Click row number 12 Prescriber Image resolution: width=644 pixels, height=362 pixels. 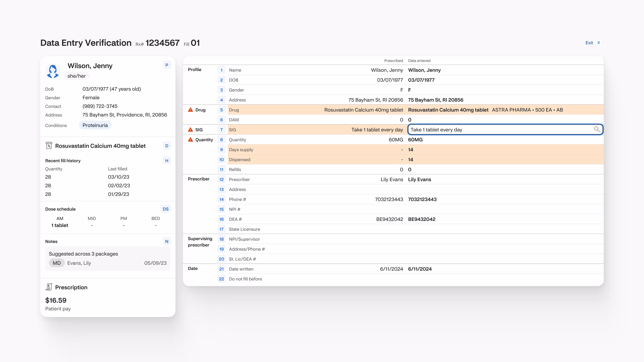point(221,179)
